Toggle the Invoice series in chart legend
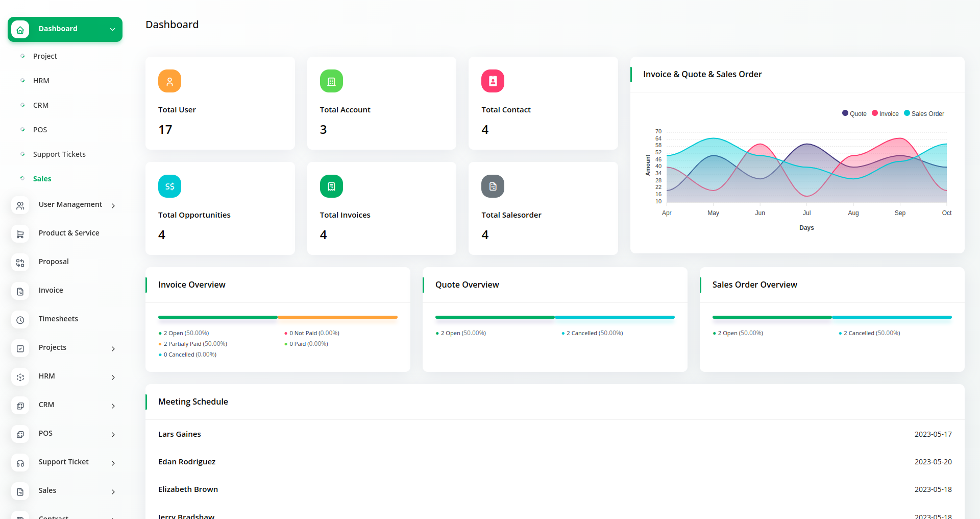This screenshot has width=980, height=519. [x=885, y=113]
